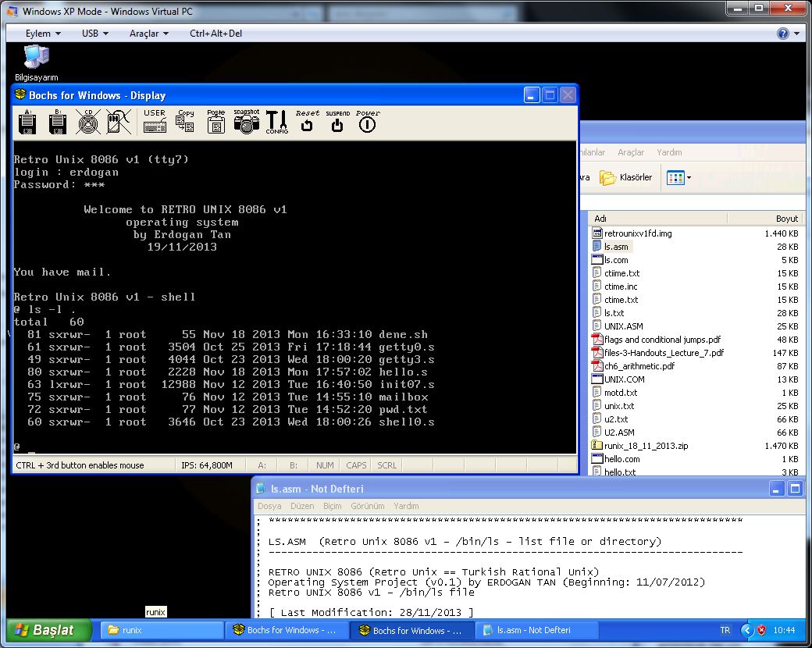Click the Başlat start button
812x648 pixels.
pyautogui.click(x=49, y=630)
